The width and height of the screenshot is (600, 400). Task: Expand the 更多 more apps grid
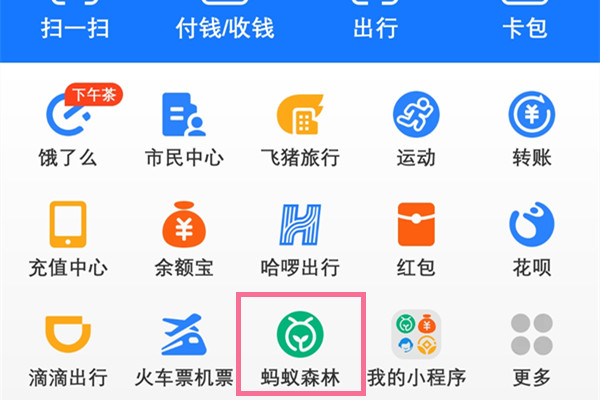tap(532, 334)
